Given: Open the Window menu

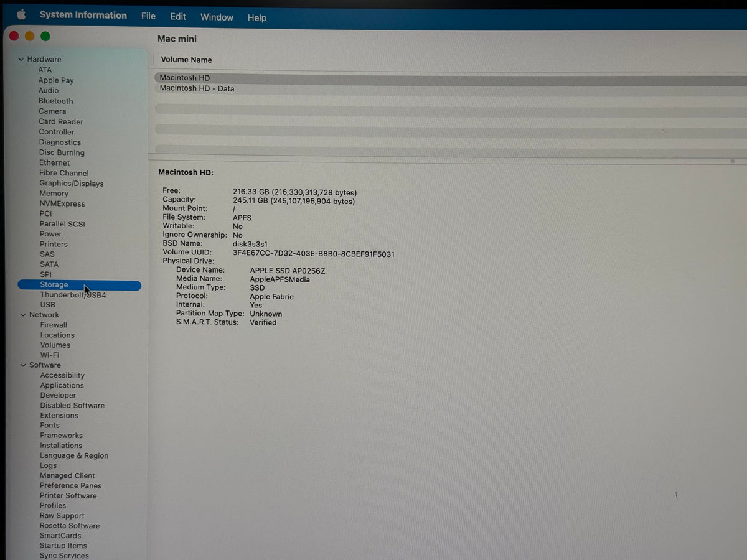Looking at the screenshot, I should [x=217, y=17].
